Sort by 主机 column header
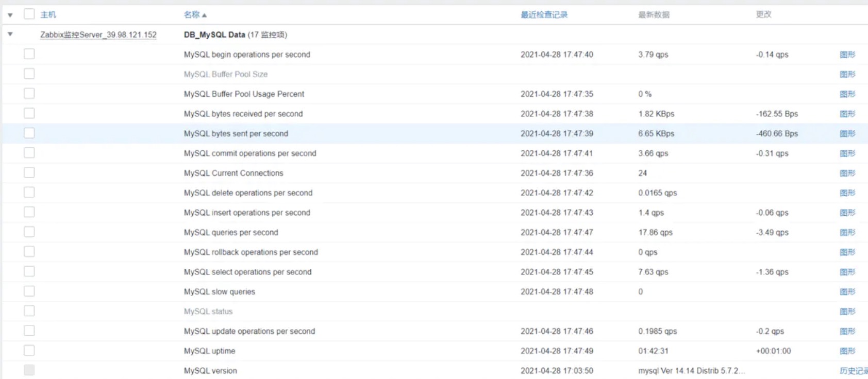The image size is (868, 379). click(48, 15)
